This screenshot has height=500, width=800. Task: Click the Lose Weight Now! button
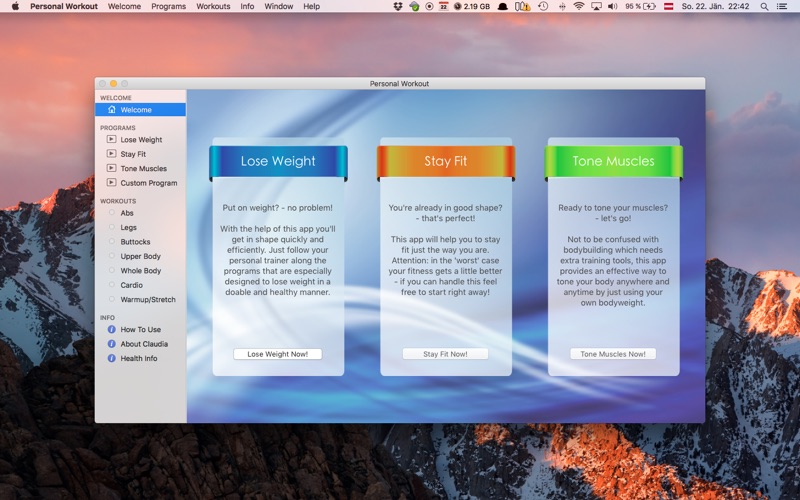tap(278, 354)
